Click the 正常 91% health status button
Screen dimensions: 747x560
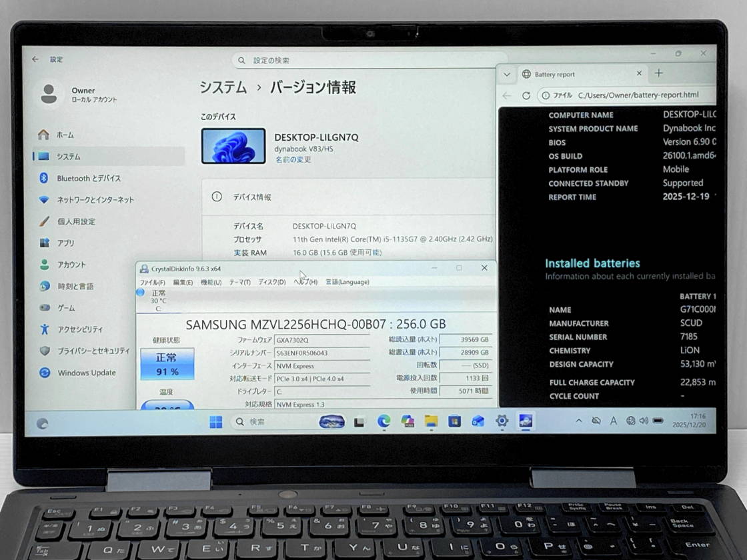[x=167, y=364]
